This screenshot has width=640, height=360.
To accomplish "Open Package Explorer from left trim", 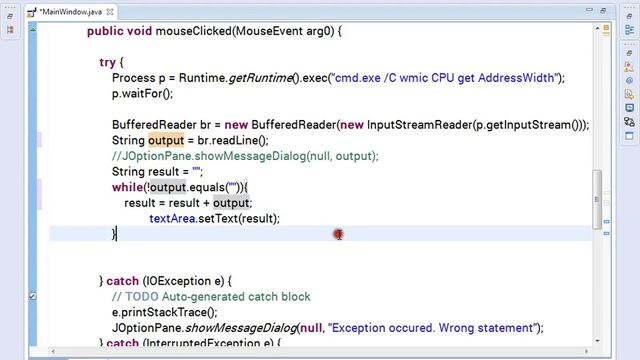I will tap(10, 30).
